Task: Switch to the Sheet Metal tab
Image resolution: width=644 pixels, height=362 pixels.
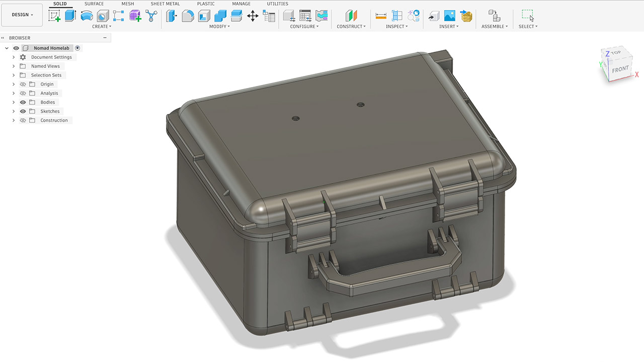Action: pos(165,4)
